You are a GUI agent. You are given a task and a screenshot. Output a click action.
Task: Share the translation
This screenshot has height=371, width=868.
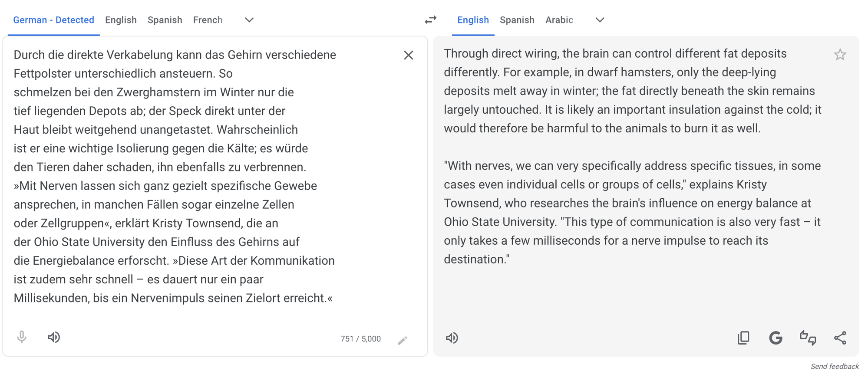pyautogui.click(x=840, y=338)
